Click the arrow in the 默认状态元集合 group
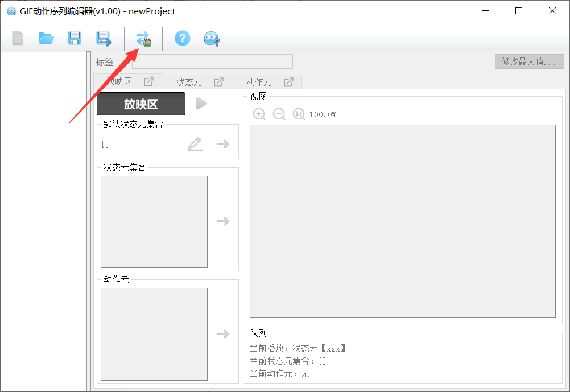570x392 pixels. 223,144
